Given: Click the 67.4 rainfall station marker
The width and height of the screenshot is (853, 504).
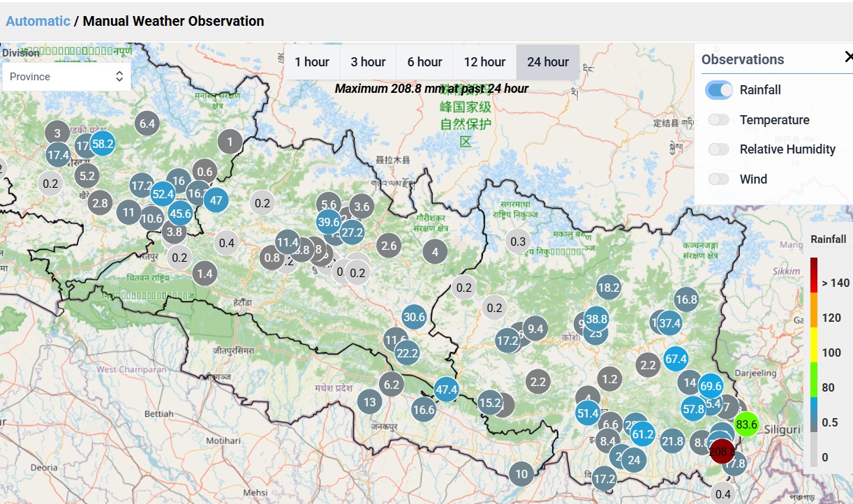Looking at the screenshot, I should pos(676,359).
